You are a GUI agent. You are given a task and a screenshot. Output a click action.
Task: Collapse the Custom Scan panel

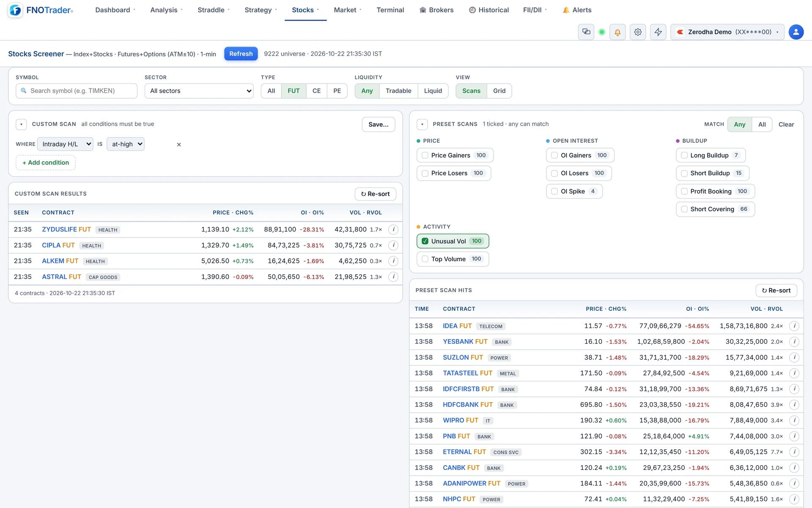tap(21, 124)
